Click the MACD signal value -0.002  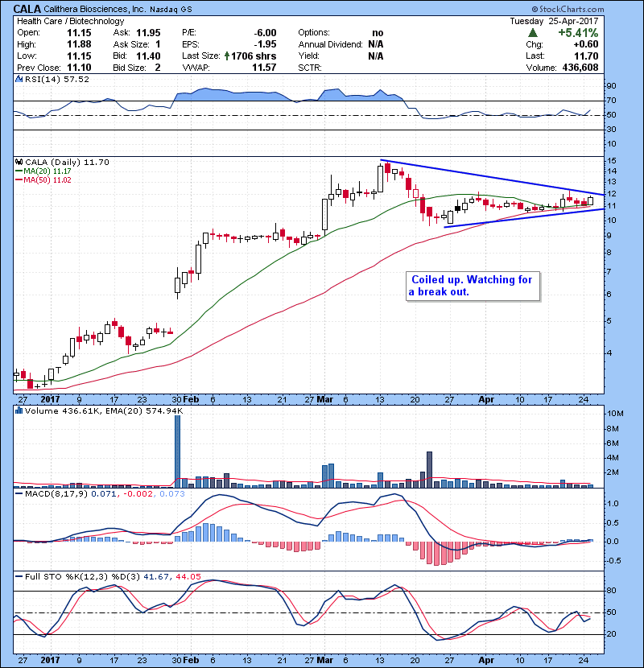pos(139,494)
